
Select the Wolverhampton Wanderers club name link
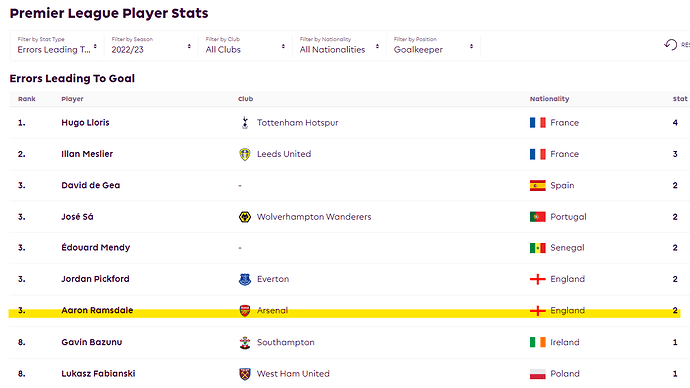pyautogui.click(x=314, y=217)
